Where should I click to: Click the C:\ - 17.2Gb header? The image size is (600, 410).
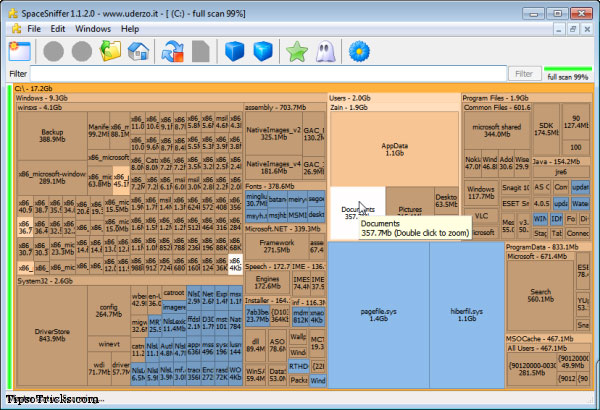[303, 88]
